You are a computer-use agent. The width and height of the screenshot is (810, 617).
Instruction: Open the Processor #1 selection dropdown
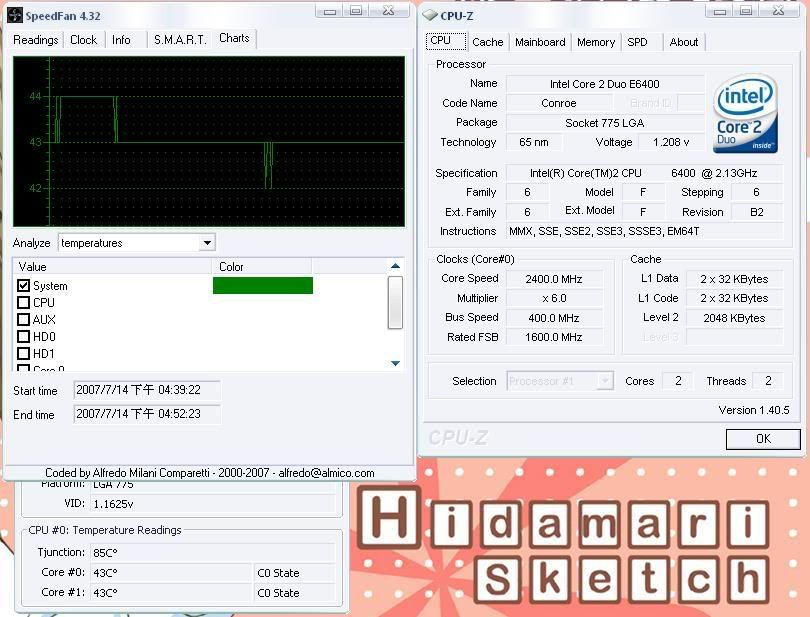pos(604,381)
